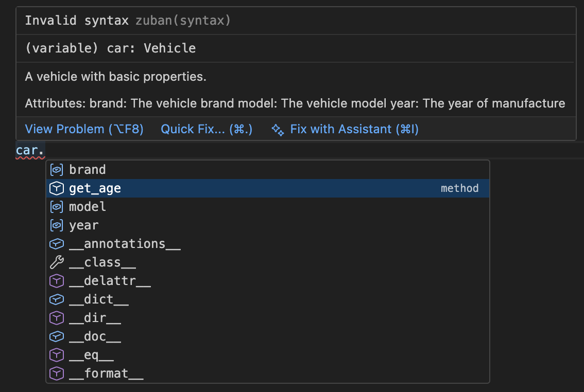Trigger Quick Fix from the hover popup
This screenshot has height=392, width=584.
coord(206,129)
